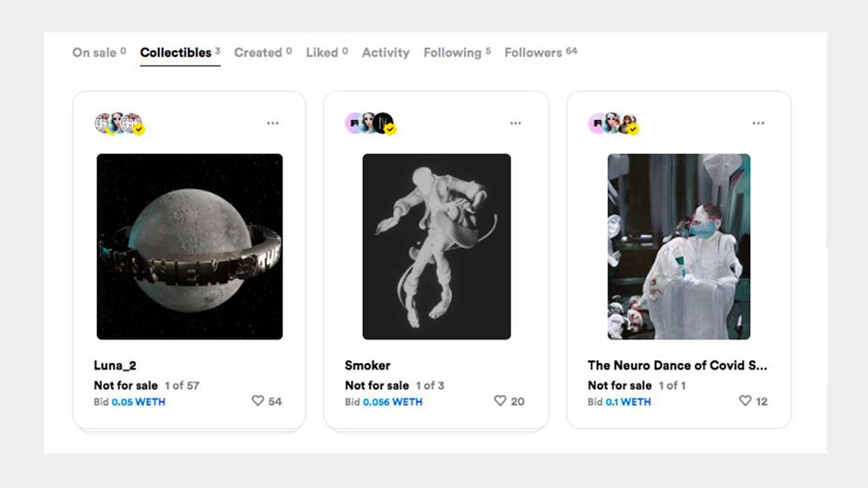Open the Luna_2 moon artwork thumbnail
The image size is (868, 488).
pyautogui.click(x=189, y=246)
